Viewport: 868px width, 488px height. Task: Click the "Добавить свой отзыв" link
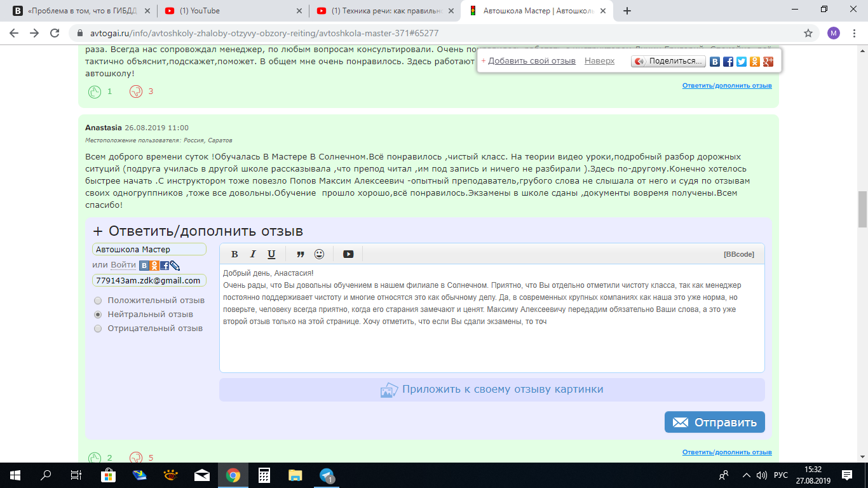pos(531,61)
